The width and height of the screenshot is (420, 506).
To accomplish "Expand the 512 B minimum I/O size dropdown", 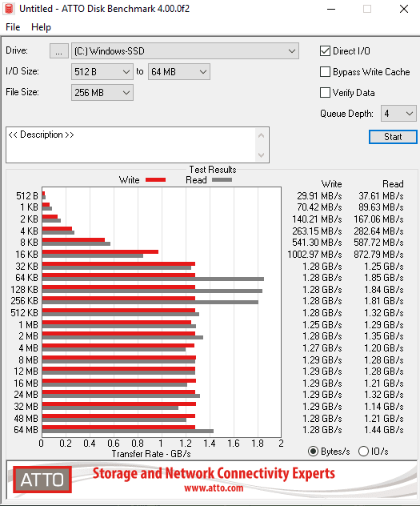I will point(102,71).
